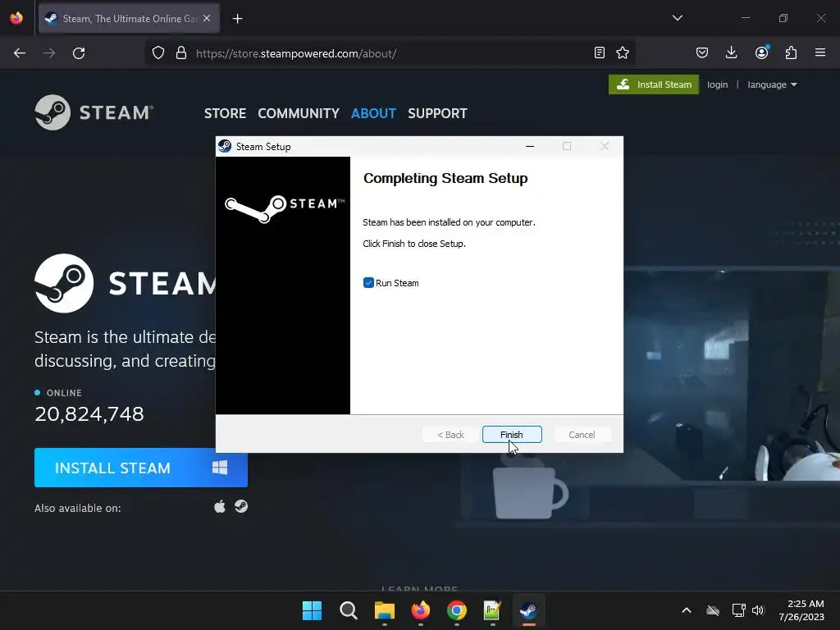This screenshot has width=840, height=630.
Task: Open the SUPPORT menu item
Action: pos(438,113)
